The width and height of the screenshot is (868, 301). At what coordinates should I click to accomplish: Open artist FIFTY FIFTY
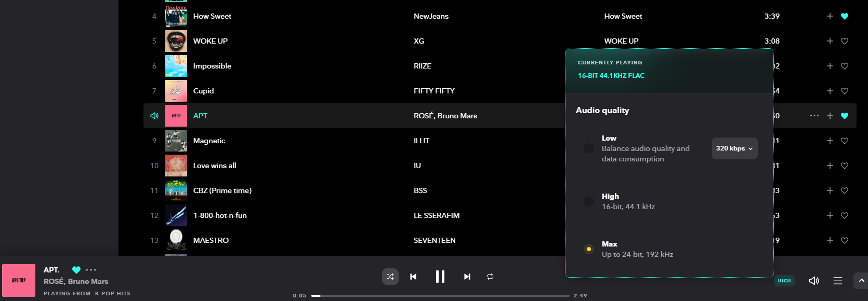pyautogui.click(x=434, y=91)
